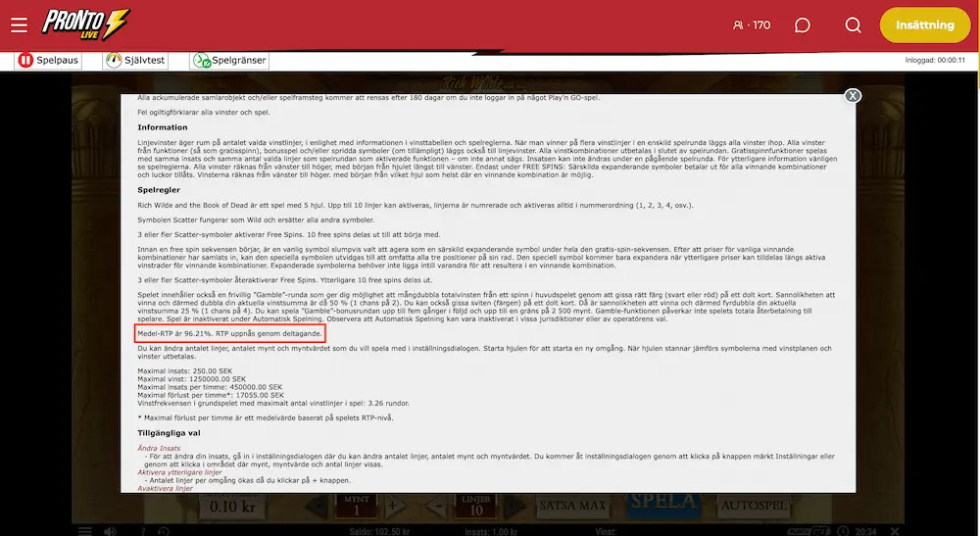
Task: Click the Aktivera ytterligare linjer heading
Action: [179, 472]
